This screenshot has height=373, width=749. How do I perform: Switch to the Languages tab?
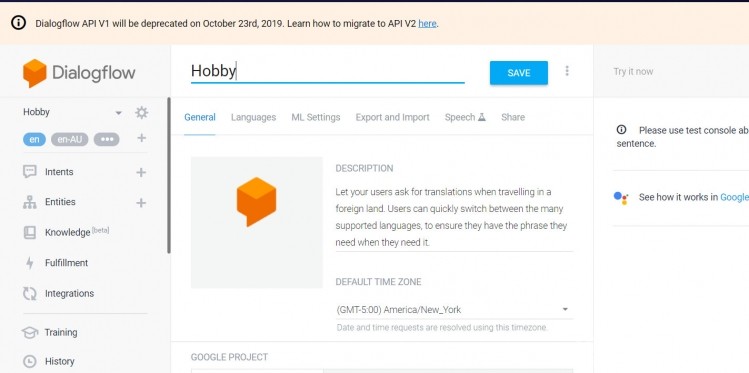[253, 117]
